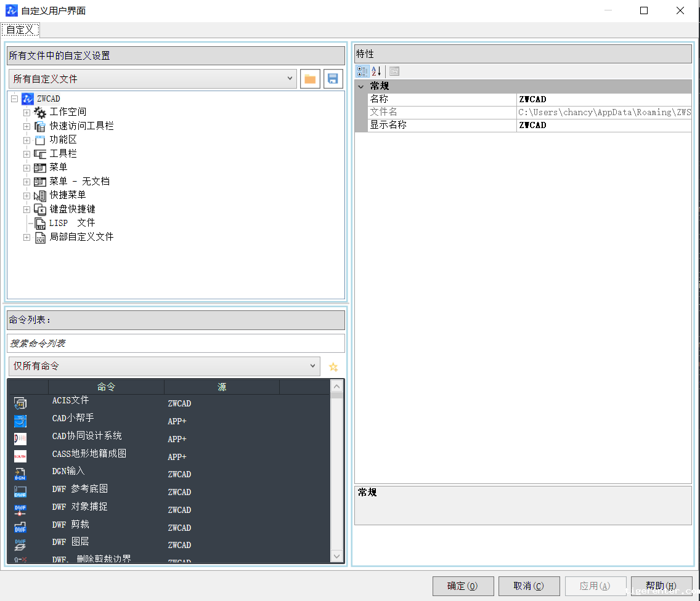The image size is (700, 601).
Task: Expand the 功能区 tree node
Action: click(26, 140)
